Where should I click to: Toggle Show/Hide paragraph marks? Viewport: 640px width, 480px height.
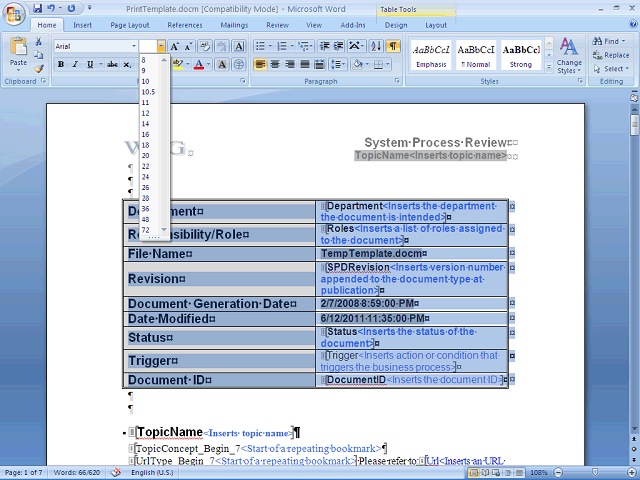(x=393, y=46)
